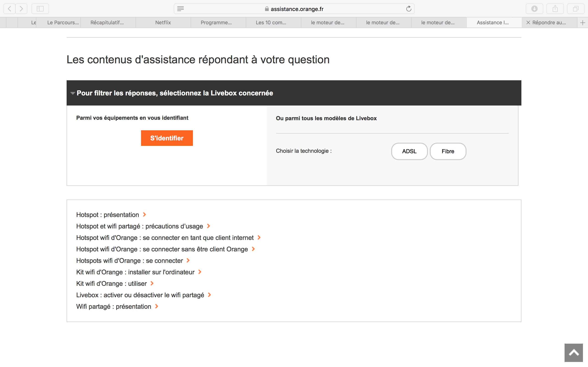Switch to the Récapitulatif tab
The image size is (588, 367).
point(107,22)
